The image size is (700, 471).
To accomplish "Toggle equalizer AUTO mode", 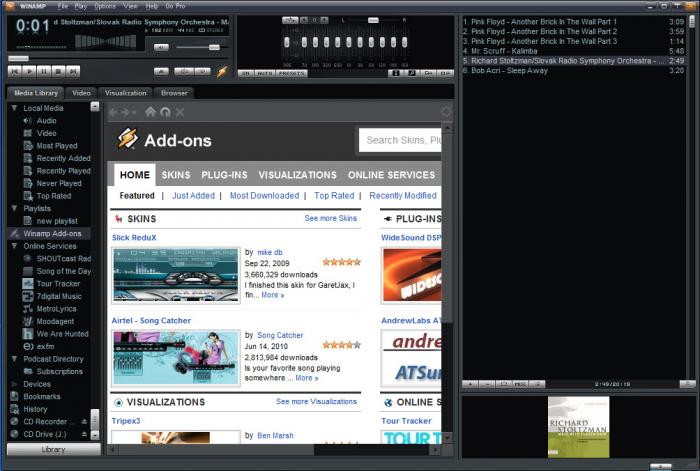I will (265, 73).
